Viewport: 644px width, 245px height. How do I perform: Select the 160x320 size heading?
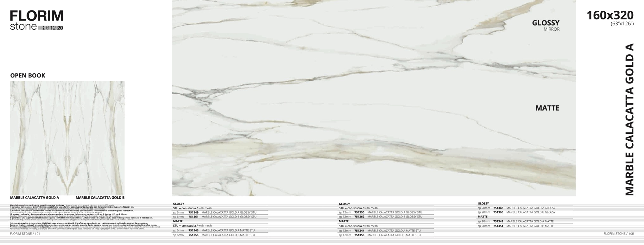(x=610, y=15)
